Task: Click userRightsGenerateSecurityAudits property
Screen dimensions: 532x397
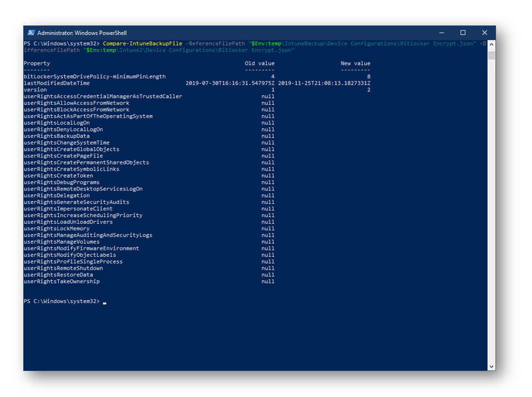Action: click(76, 202)
